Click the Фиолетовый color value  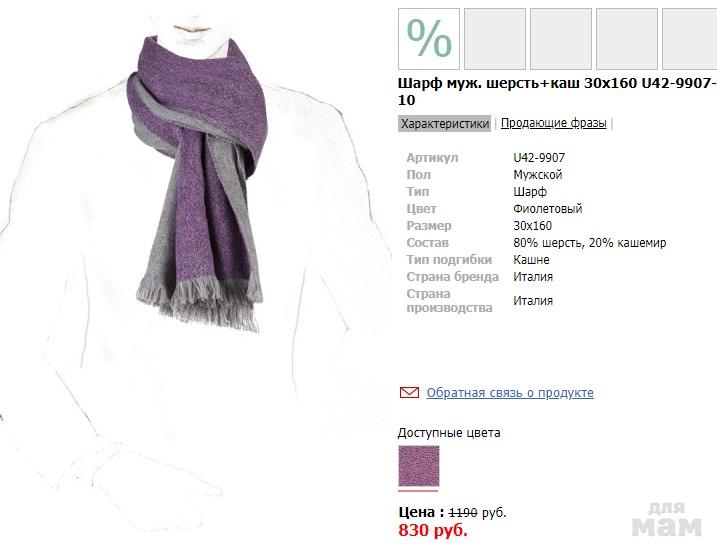pyautogui.click(x=547, y=209)
